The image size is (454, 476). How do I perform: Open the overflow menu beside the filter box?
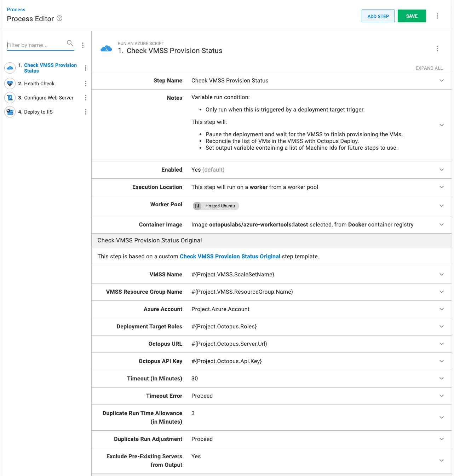pyautogui.click(x=82, y=45)
